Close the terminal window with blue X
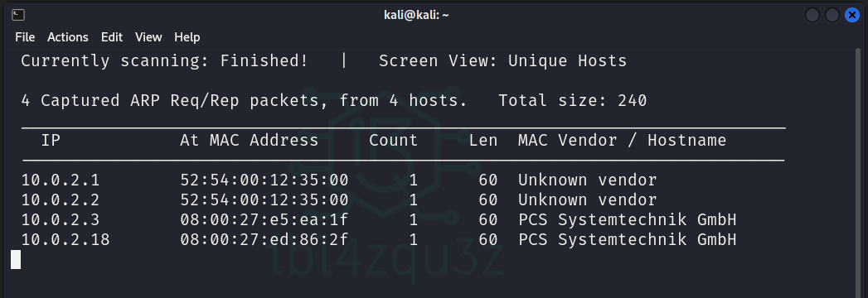868x298 pixels. tap(852, 15)
